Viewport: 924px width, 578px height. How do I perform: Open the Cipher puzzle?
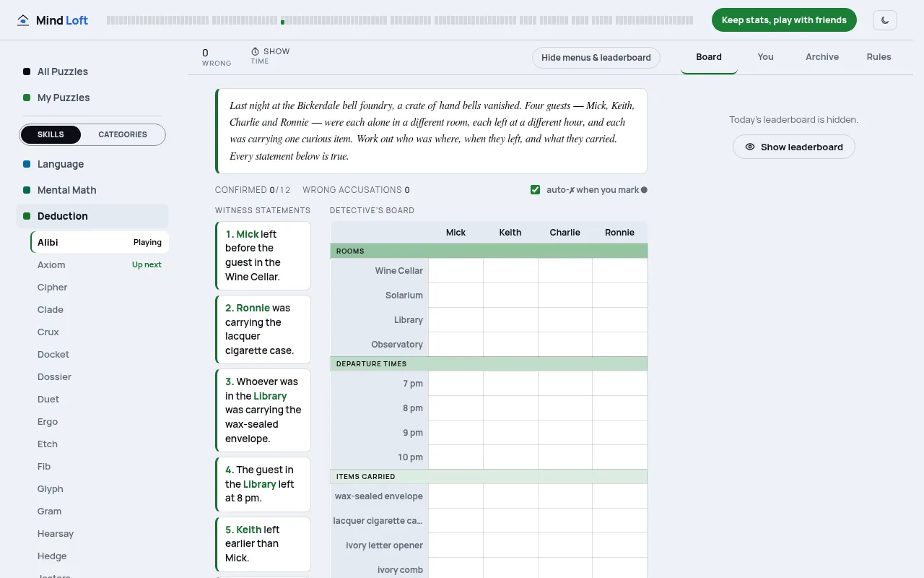(x=100, y=288)
